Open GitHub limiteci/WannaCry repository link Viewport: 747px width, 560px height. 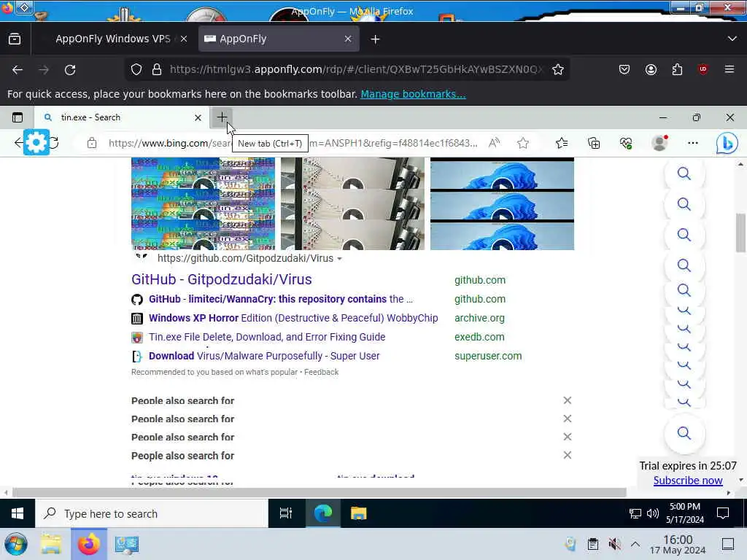281,299
